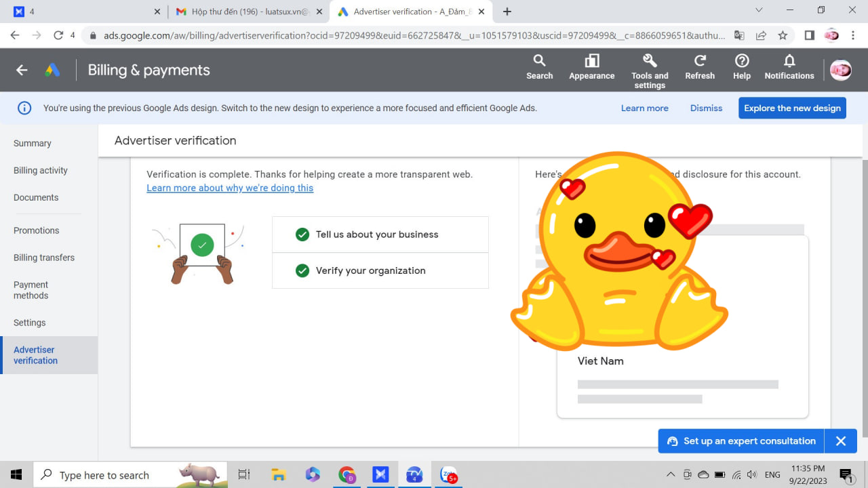Open Settings in the billing sidebar
The width and height of the screenshot is (868, 488).
click(x=30, y=323)
